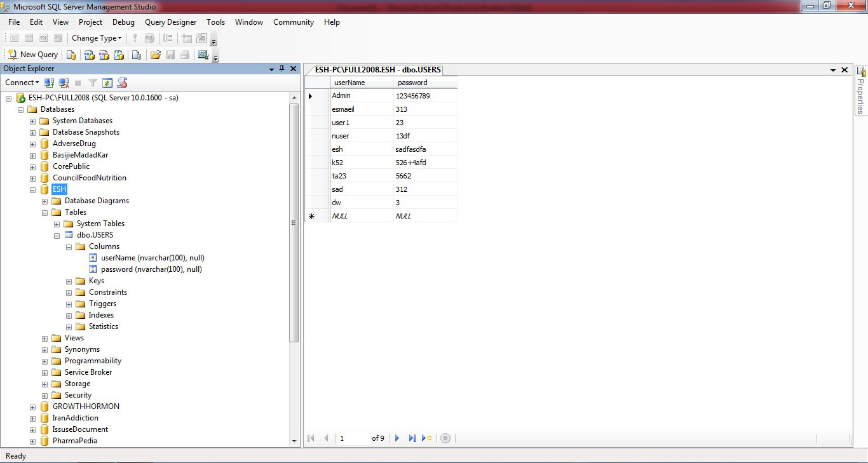Screen dimensions: 868x463
Task: Open Object Explorer window position dropdown arrow
Action: tap(271, 69)
